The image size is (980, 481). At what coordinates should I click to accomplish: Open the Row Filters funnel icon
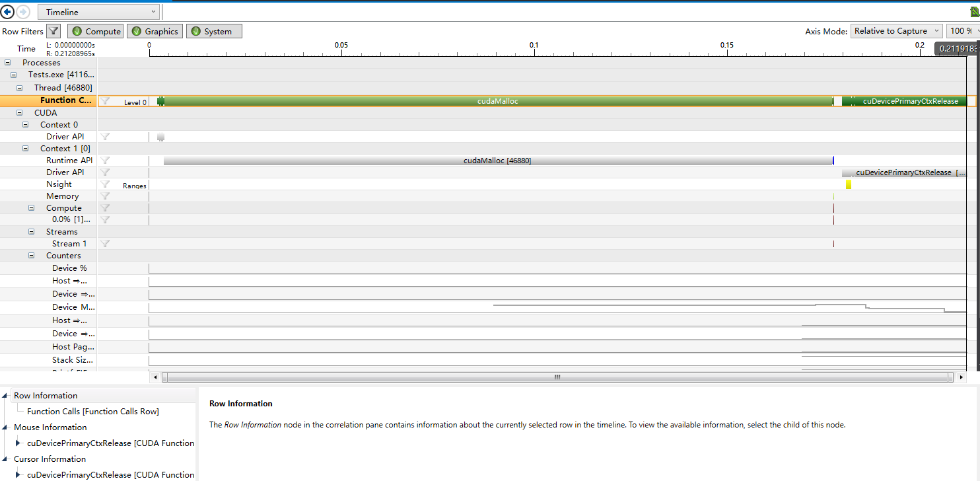53,31
